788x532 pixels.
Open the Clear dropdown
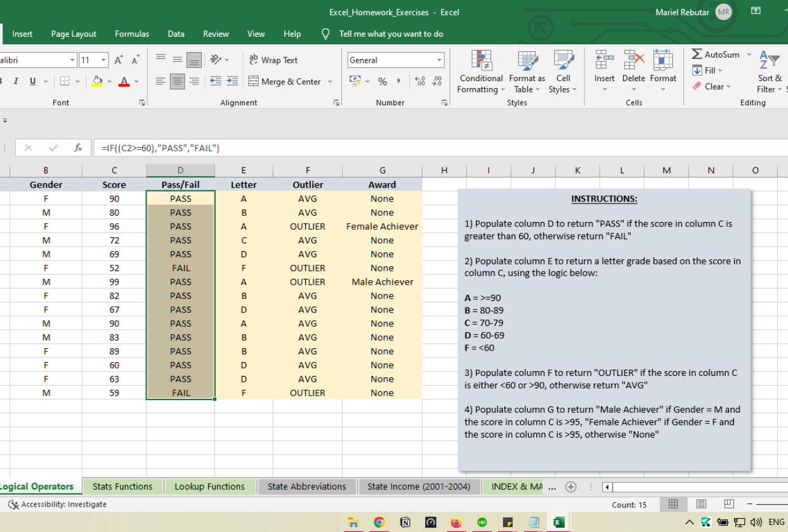pyautogui.click(x=711, y=86)
